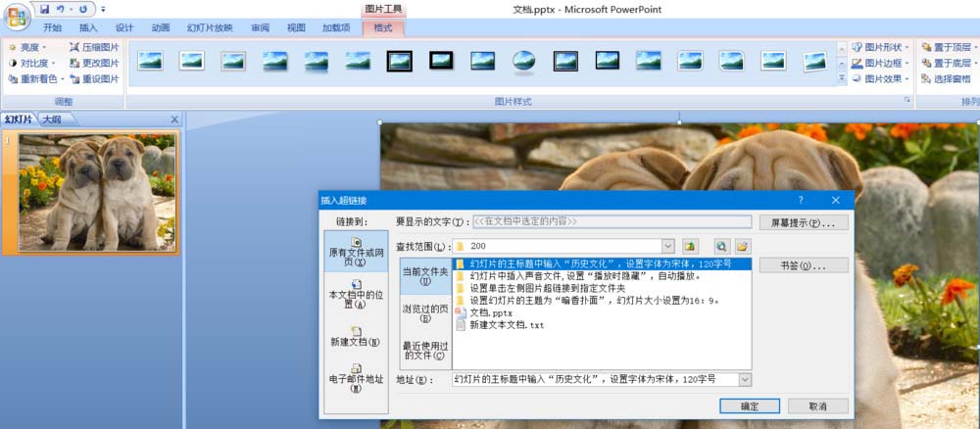This screenshot has height=429, width=980.
Task: Switch to the 审阅 ribbon tab
Action: [260, 27]
